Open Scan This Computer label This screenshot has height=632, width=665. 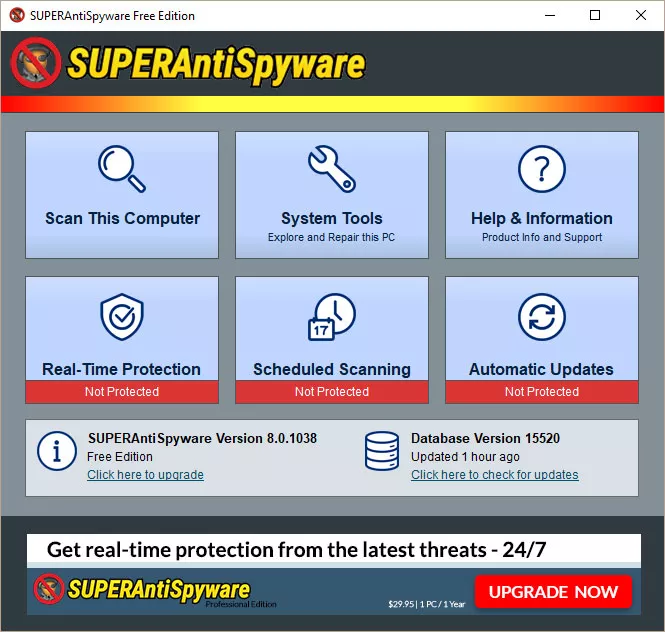[122, 218]
